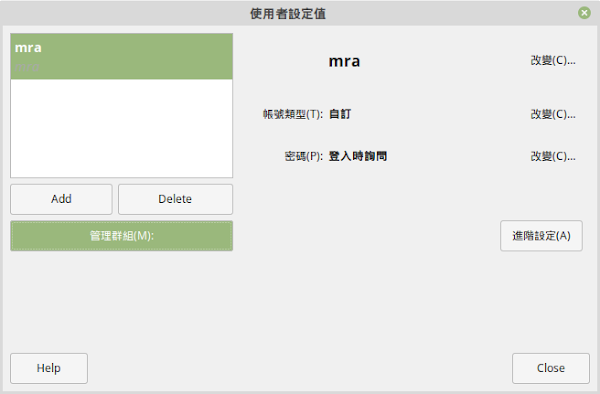Click the 帳號類型(T): label
The height and width of the screenshot is (394, 600).
(x=293, y=114)
